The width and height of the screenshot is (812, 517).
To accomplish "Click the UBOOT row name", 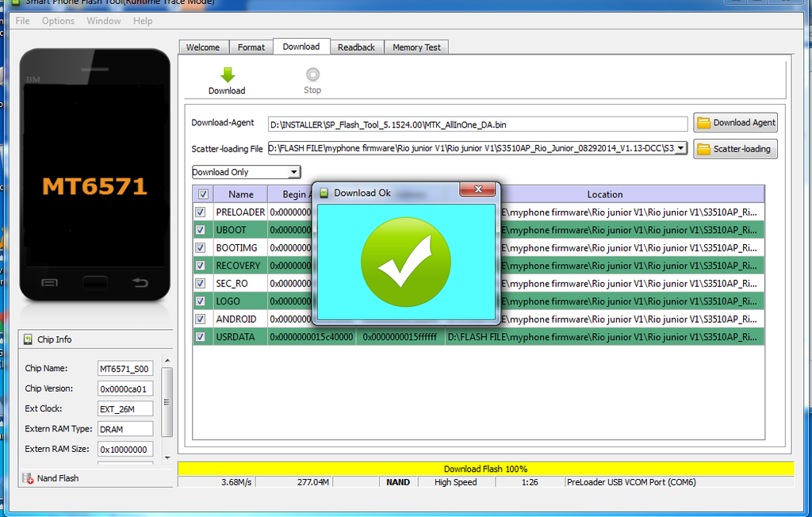I will 231,229.
